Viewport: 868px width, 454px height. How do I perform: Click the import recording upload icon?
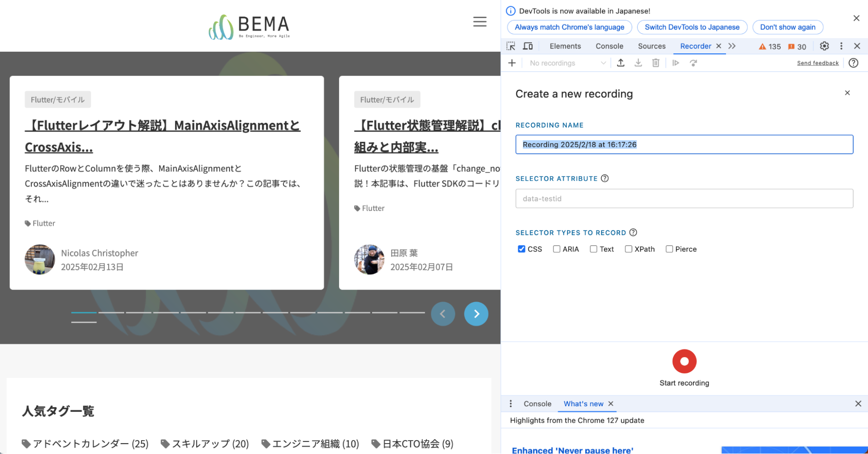620,63
